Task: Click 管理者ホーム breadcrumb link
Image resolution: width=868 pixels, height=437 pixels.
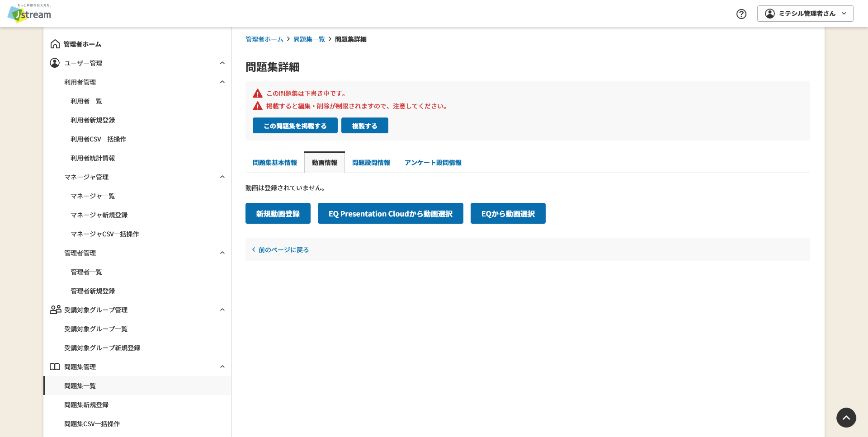Action: point(264,39)
